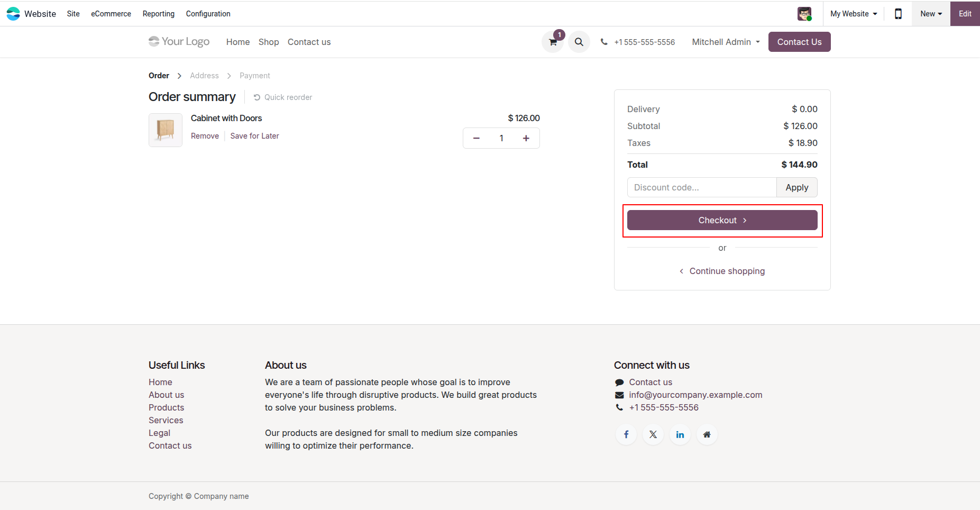Remove Cabinet with Doors from cart
The height and width of the screenshot is (510, 980).
pos(205,136)
